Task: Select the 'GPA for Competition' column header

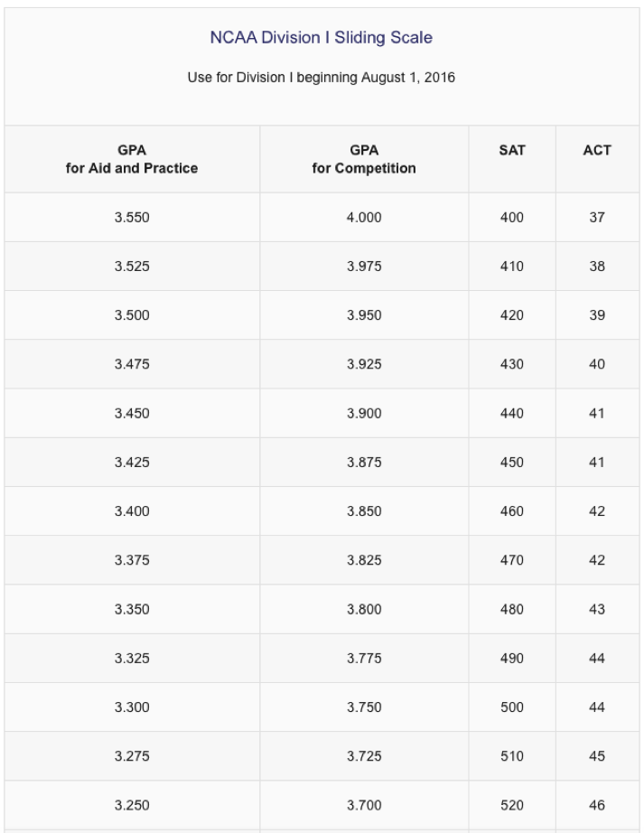Action: [364, 159]
